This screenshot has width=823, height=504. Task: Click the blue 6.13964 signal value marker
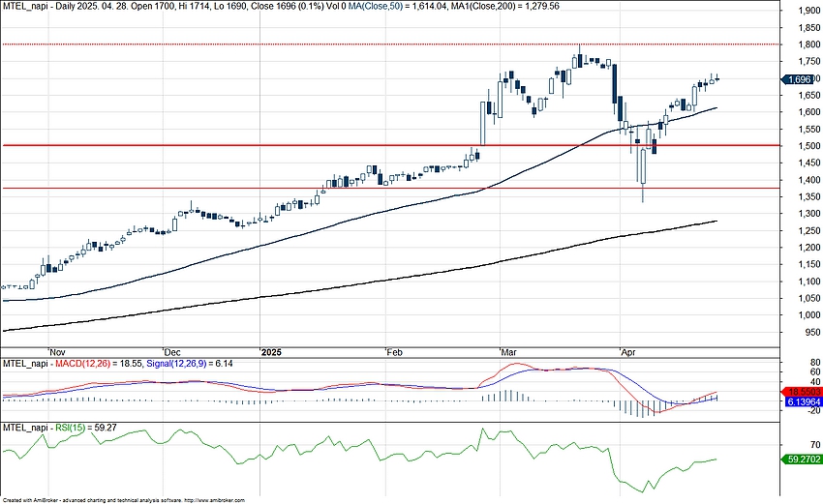803,401
